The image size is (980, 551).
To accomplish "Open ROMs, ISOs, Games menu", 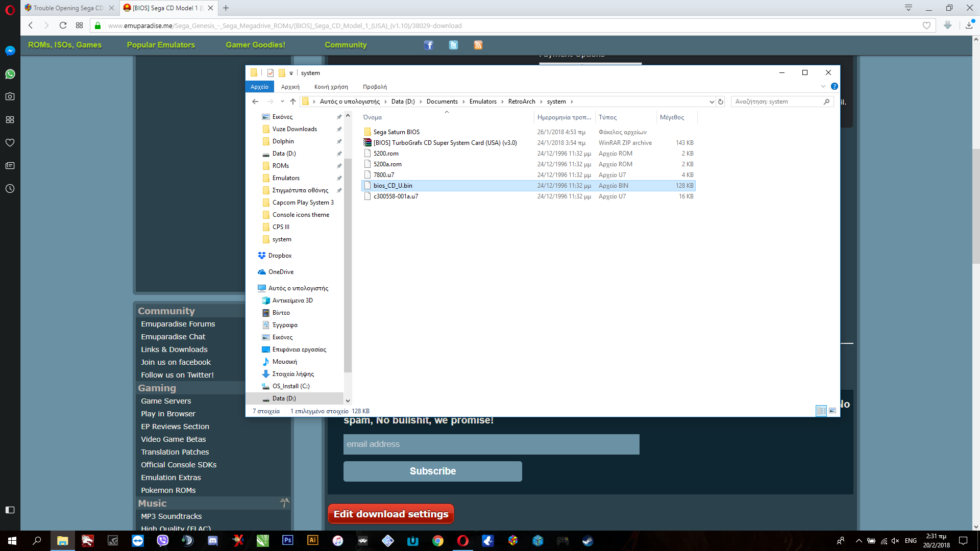I will 65,45.
